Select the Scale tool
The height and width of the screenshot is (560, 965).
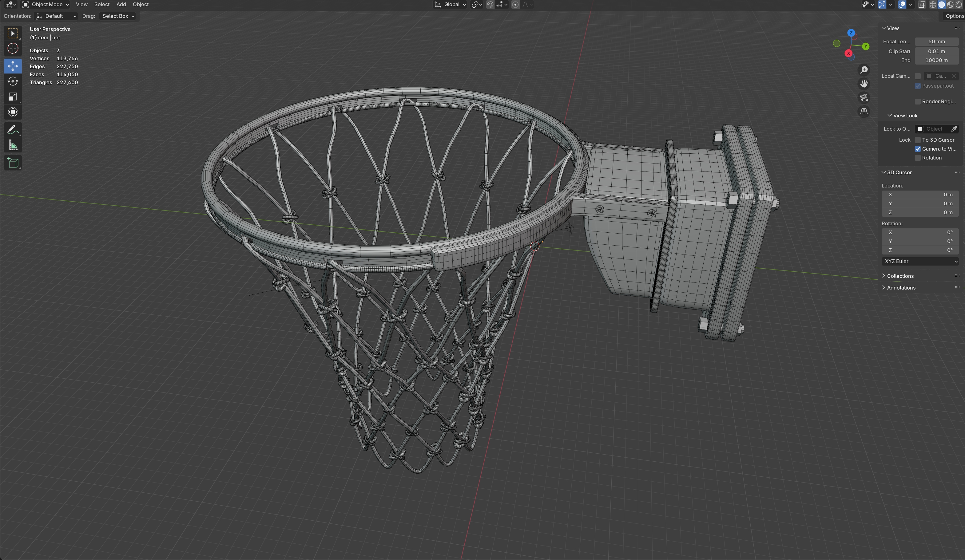click(x=13, y=97)
